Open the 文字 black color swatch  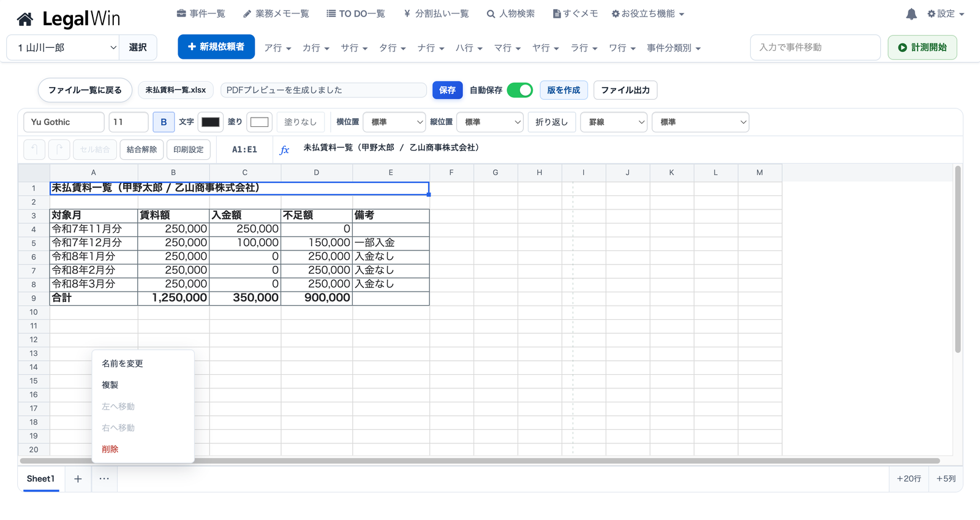211,122
